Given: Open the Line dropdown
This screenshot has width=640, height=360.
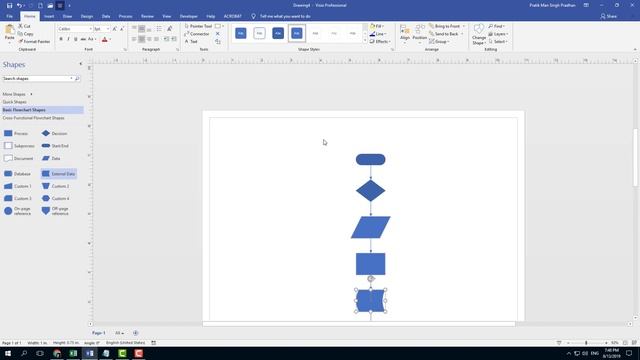Looking at the screenshot, I should (378, 34).
